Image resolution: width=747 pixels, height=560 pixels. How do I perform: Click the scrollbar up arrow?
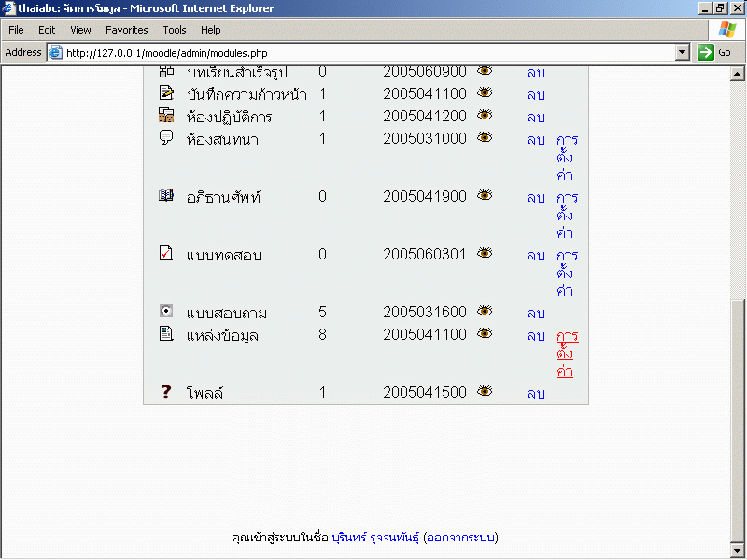pyautogui.click(x=738, y=74)
